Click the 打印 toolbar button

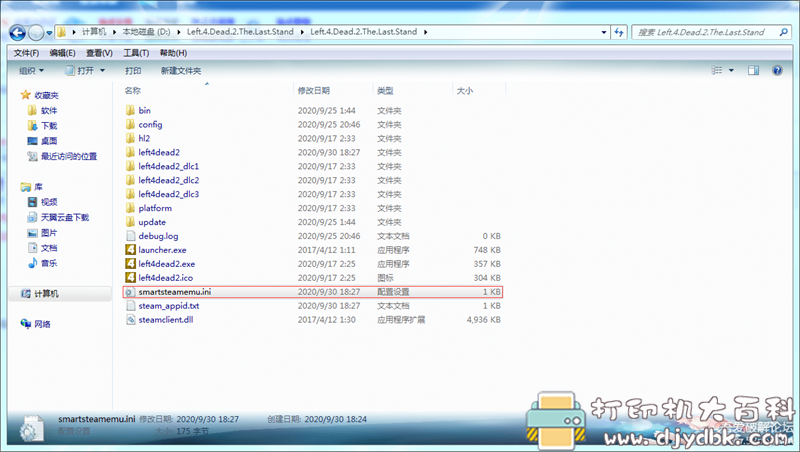pyautogui.click(x=133, y=70)
